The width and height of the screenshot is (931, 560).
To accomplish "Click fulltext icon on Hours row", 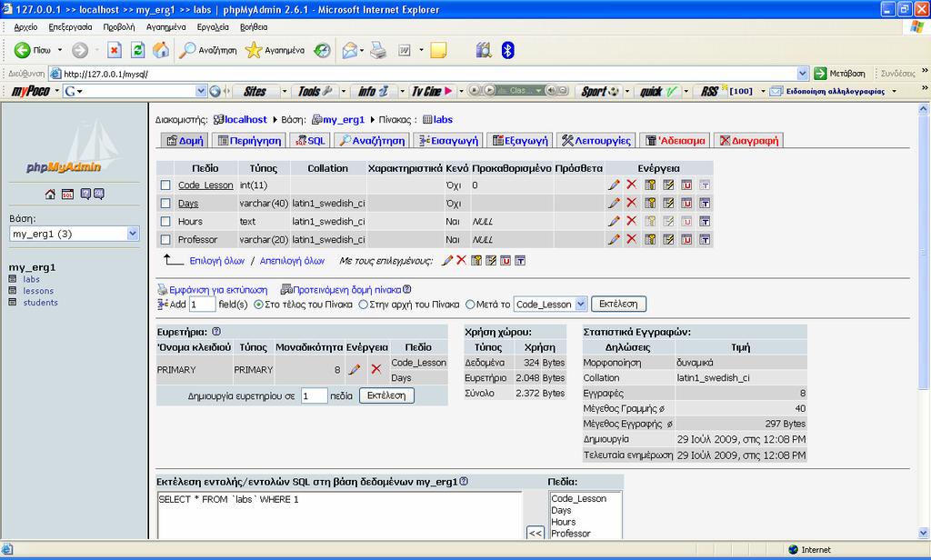I will 705,222.
